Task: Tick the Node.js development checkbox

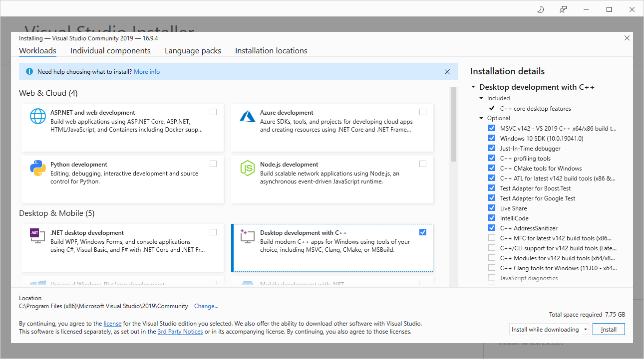Action: [x=423, y=164]
